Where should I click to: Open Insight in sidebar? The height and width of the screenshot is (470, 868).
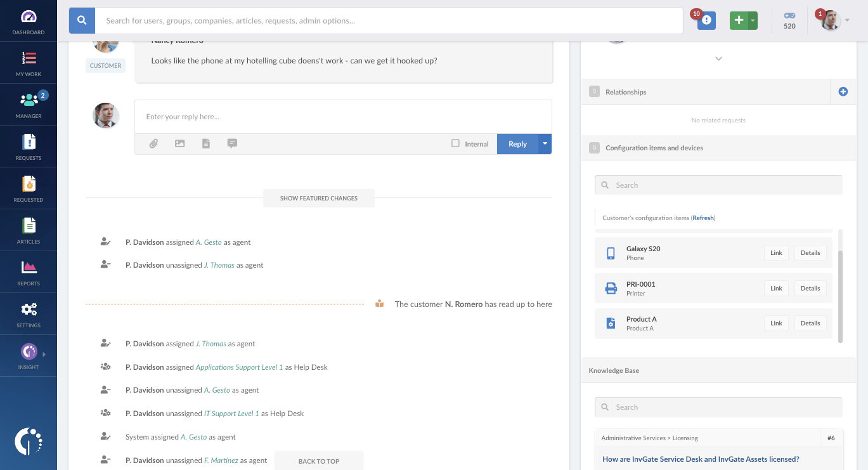[x=29, y=356]
